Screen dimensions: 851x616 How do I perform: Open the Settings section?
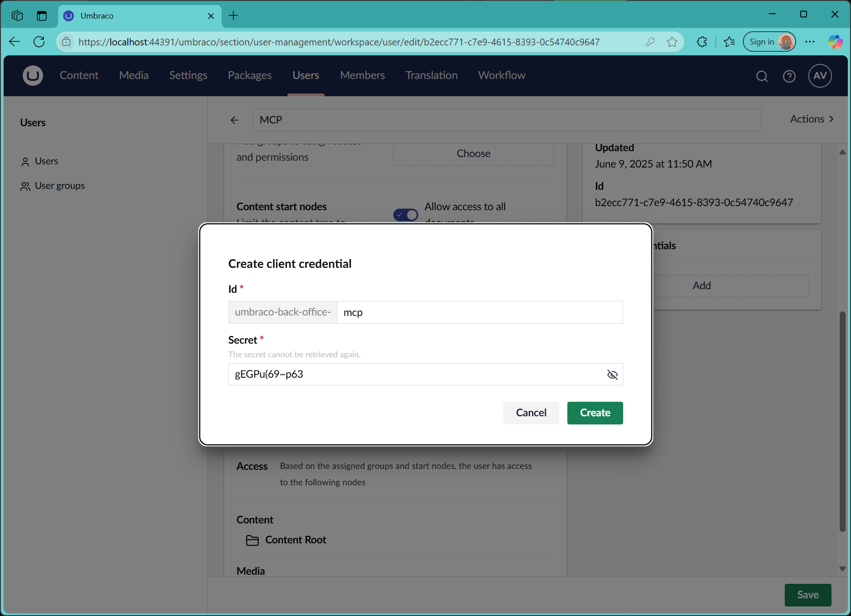coord(188,75)
